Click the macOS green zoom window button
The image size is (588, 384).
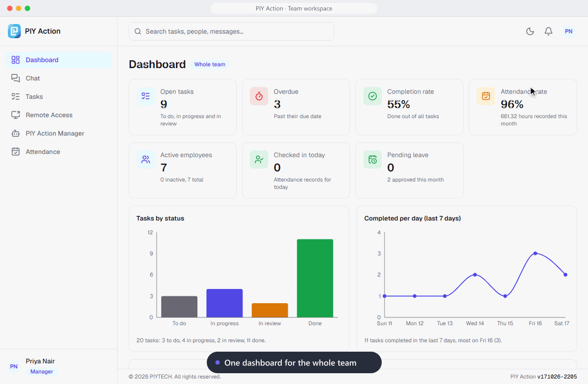(27, 8)
